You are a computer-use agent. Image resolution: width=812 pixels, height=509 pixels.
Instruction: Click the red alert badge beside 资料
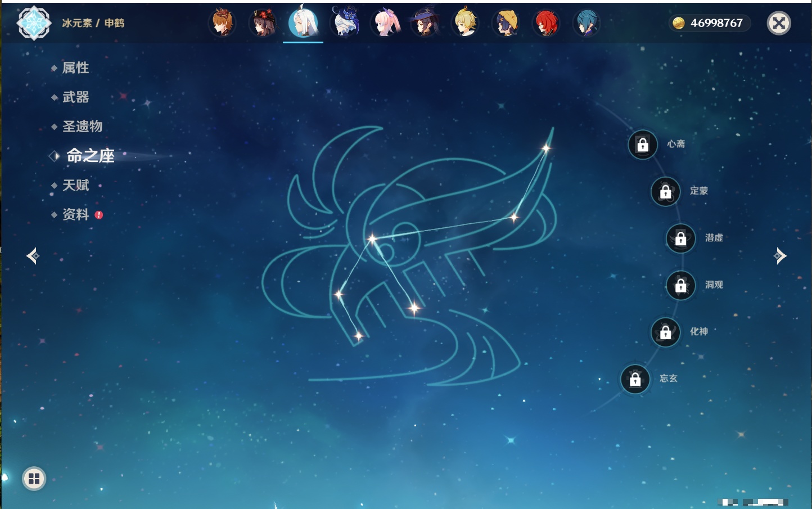99,215
